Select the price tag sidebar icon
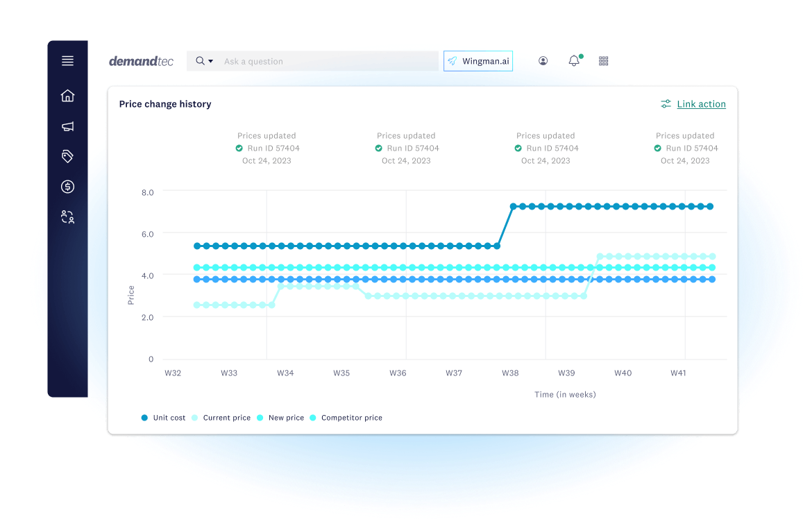Image resolution: width=812 pixels, height=526 pixels. pyautogui.click(x=67, y=157)
